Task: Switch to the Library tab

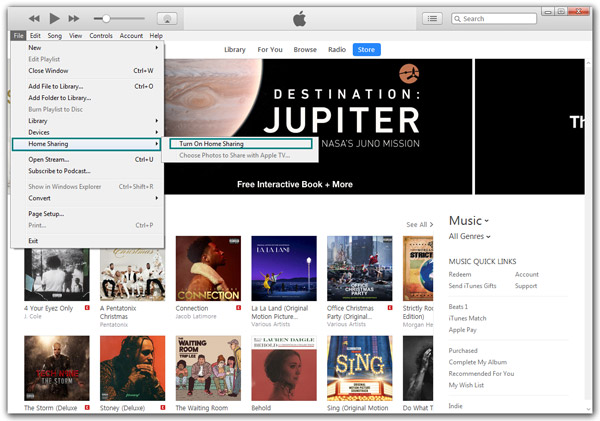Action: tap(235, 49)
